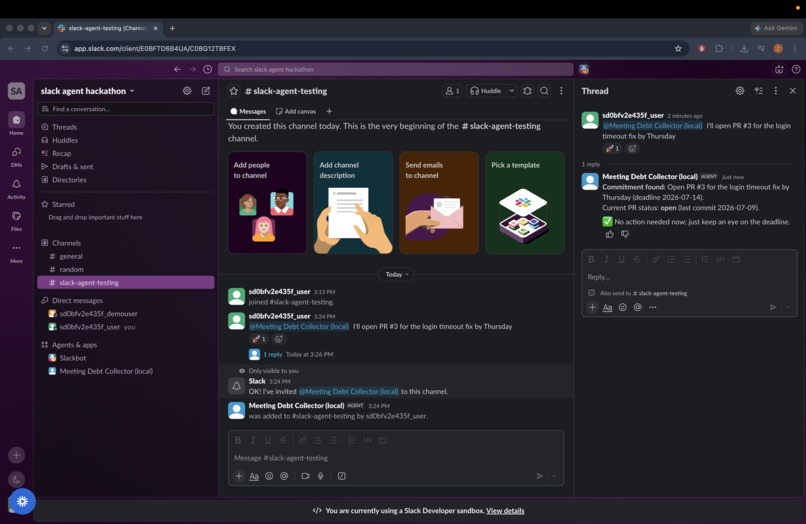Open Slack help question mark icon
Image resolution: width=806 pixels, height=524 pixels.
[x=796, y=69]
